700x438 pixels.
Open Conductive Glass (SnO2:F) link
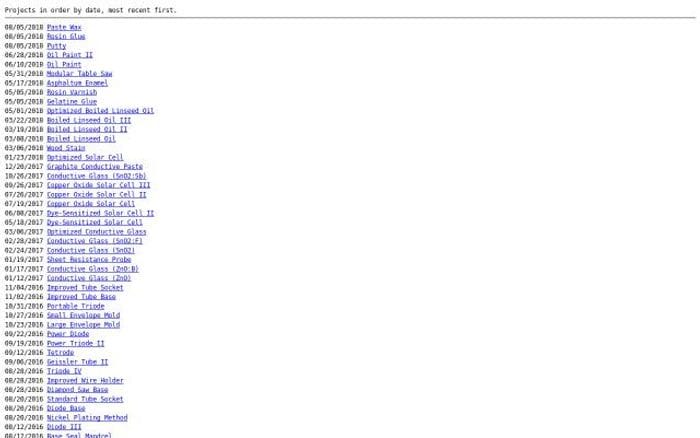[95, 241]
